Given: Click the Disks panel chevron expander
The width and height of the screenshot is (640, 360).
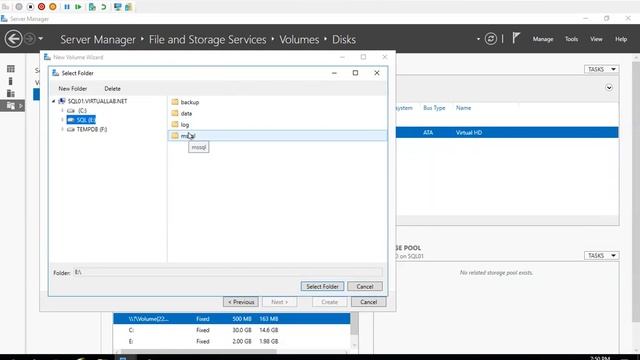Looking at the screenshot, I should (609, 88).
